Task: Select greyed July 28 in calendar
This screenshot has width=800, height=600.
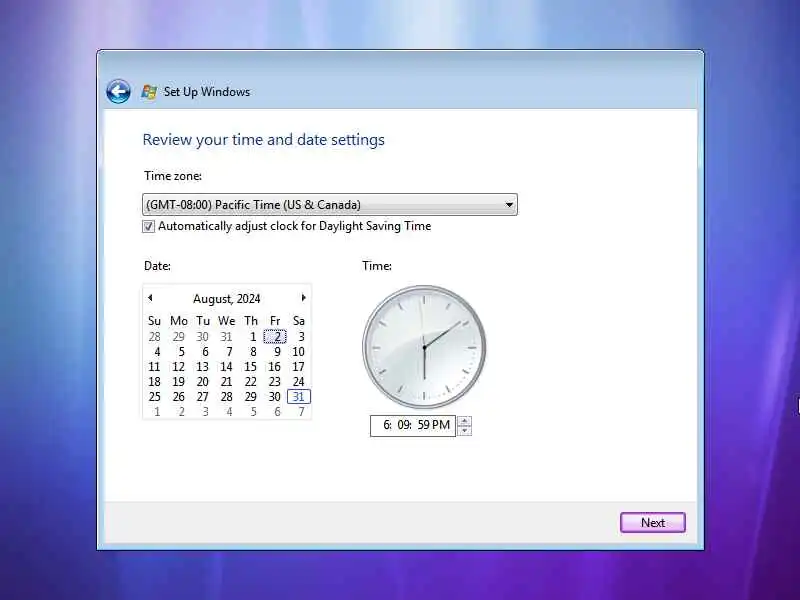Action: 155,337
